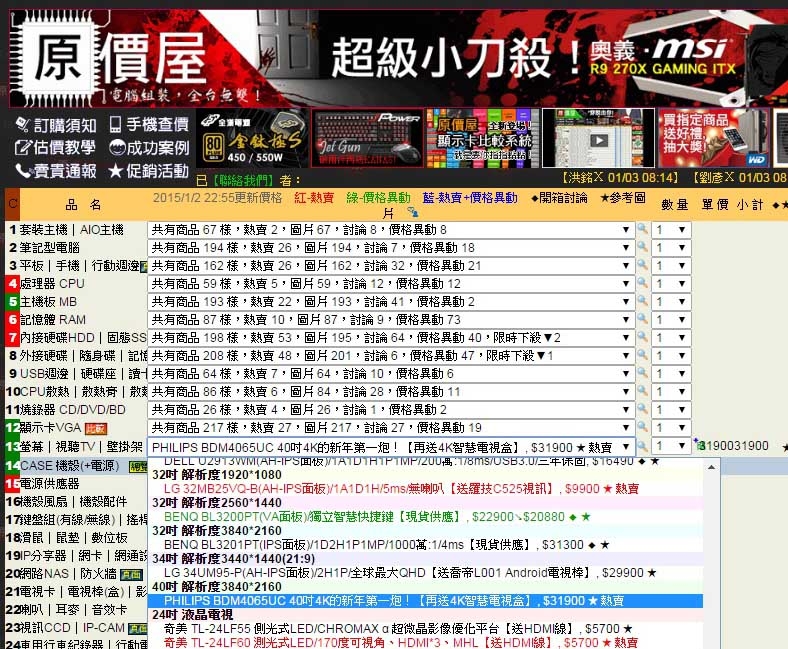788x649 pixels.
Task: Click magnifier icon on 內接硬碟HDD row
Action: 642,337
